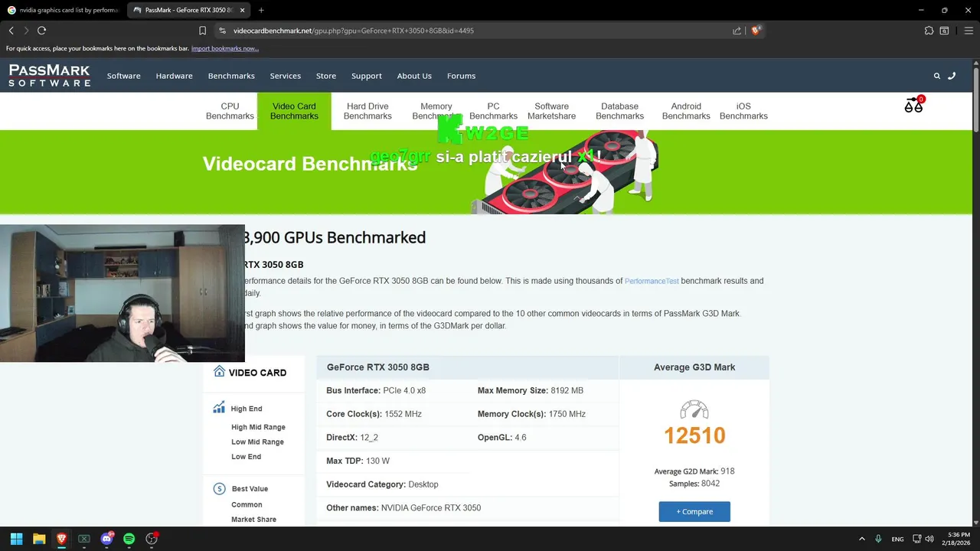This screenshot has height=551, width=980.
Task: Open the Low Mid Range sidebar link
Action: click(257, 442)
